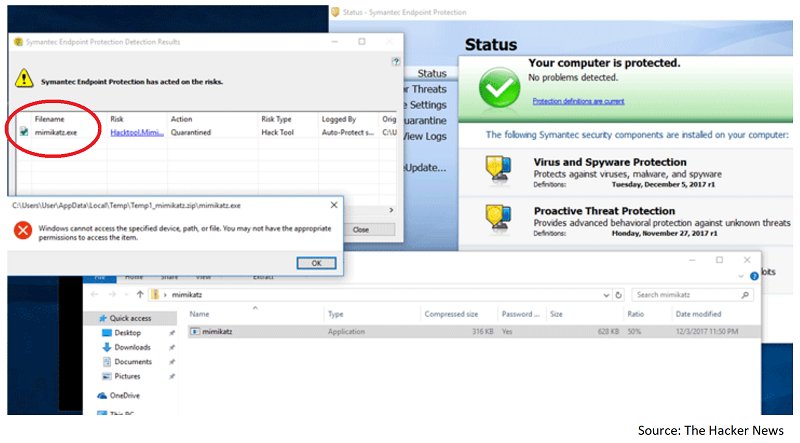800x443 pixels.
Task: Click Proactive Threat Protection heading
Action: 604,211
